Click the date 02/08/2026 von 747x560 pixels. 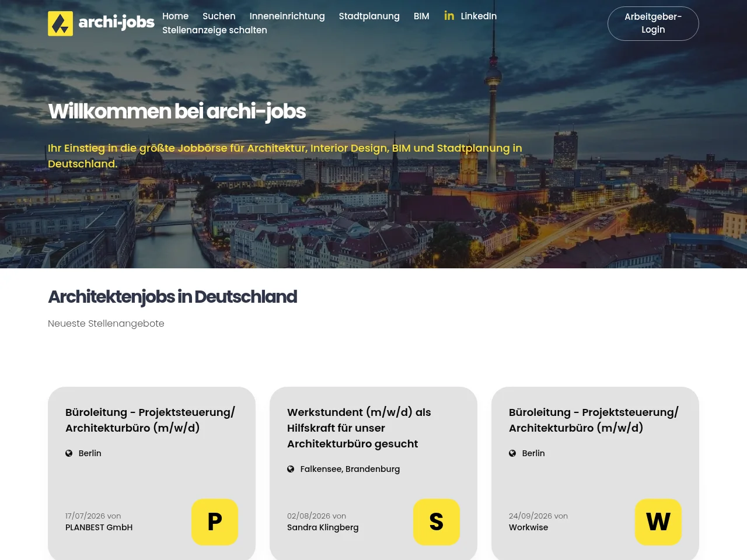point(316,516)
